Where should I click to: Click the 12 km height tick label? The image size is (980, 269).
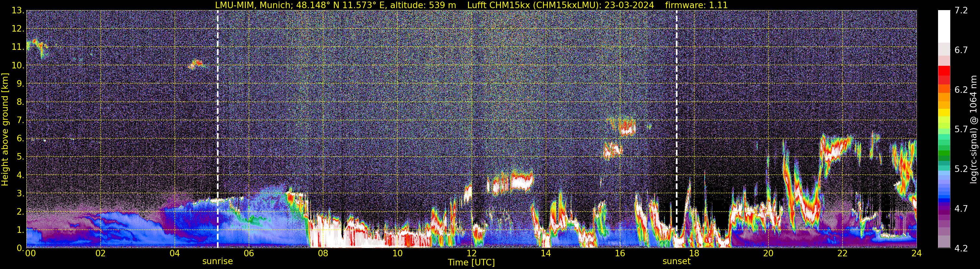point(18,29)
